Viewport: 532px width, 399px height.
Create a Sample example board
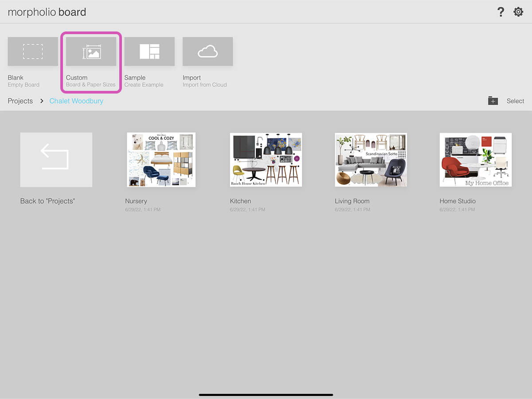coord(149,52)
